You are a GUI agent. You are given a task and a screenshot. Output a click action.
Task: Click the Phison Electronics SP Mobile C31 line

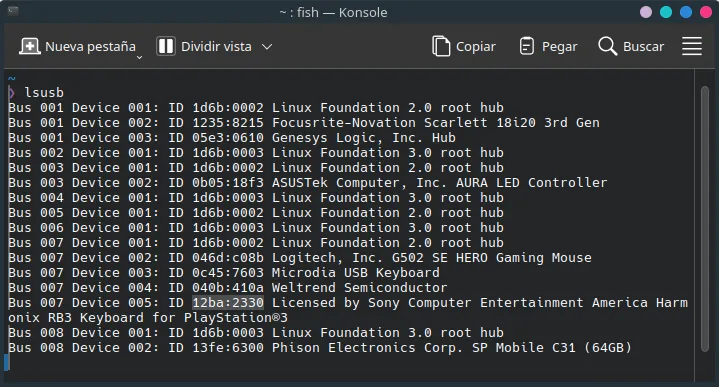(x=320, y=348)
